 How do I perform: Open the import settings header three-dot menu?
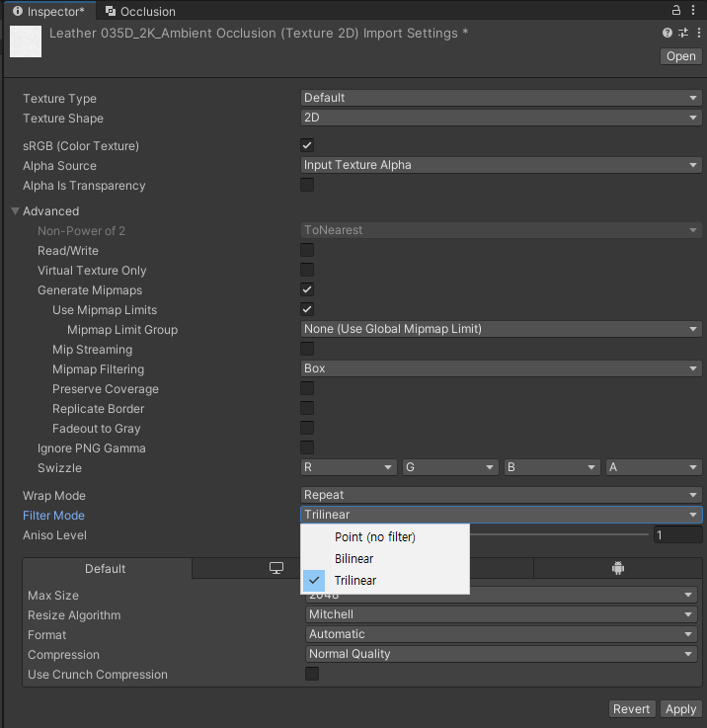click(x=699, y=33)
